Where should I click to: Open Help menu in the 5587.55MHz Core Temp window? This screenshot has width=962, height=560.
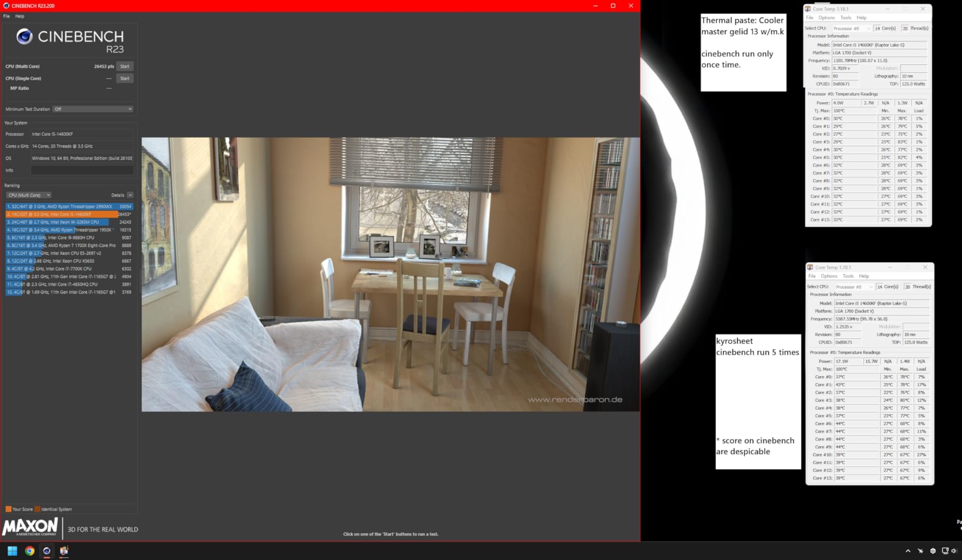click(864, 276)
